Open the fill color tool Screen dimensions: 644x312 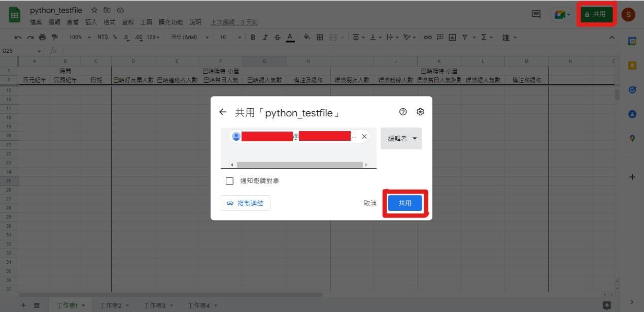point(306,37)
